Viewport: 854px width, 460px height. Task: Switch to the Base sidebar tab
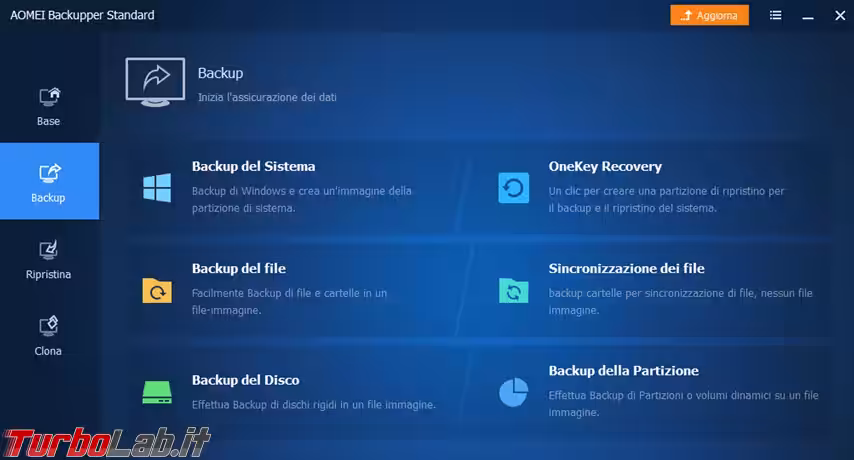point(49,106)
